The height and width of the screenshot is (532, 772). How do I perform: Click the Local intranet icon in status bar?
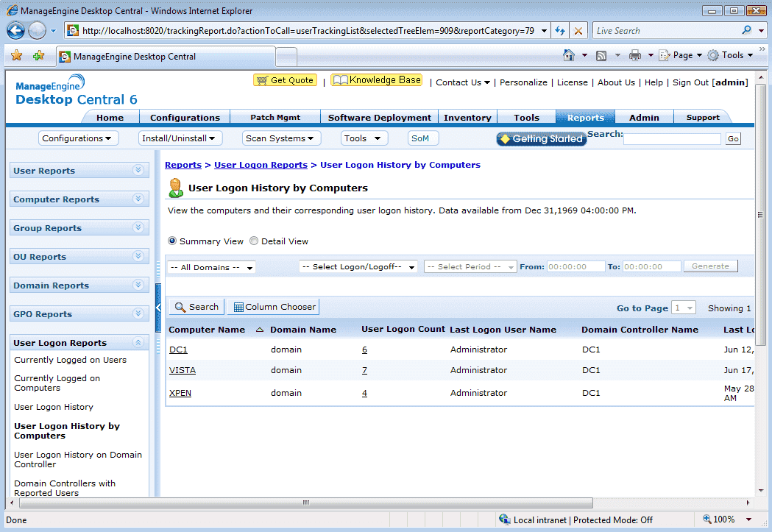(505, 519)
